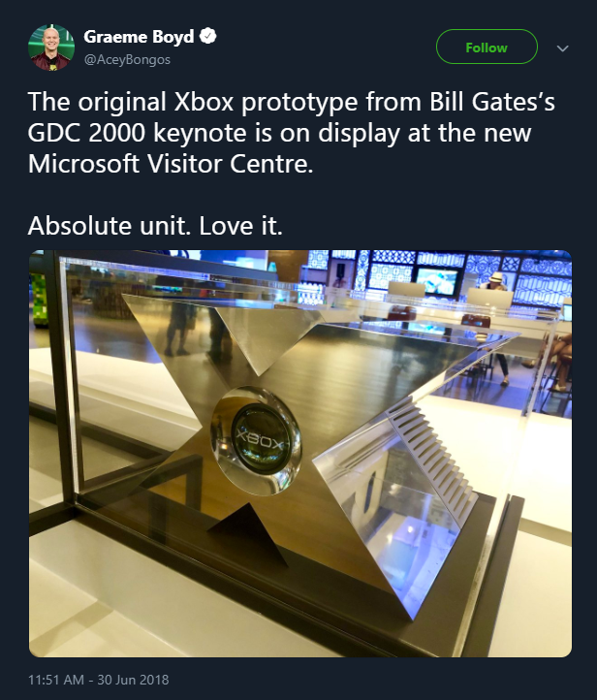This screenshot has width=597, height=700.
Task: Click the verified badge next to Graeme Boyd
Action: (x=208, y=36)
